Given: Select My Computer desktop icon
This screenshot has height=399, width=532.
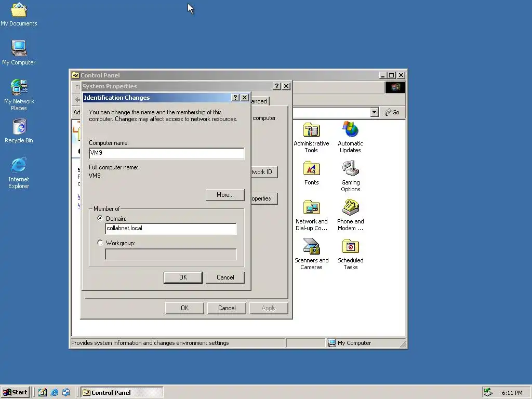Looking at the screenshot, I should pyautogui.click(x=19, y=53).
